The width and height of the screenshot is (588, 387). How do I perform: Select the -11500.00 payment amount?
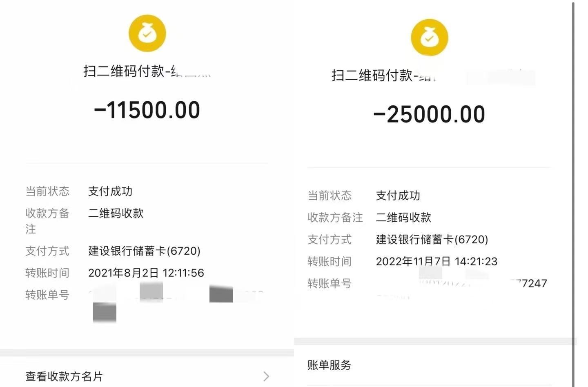[x=147, y=110]
